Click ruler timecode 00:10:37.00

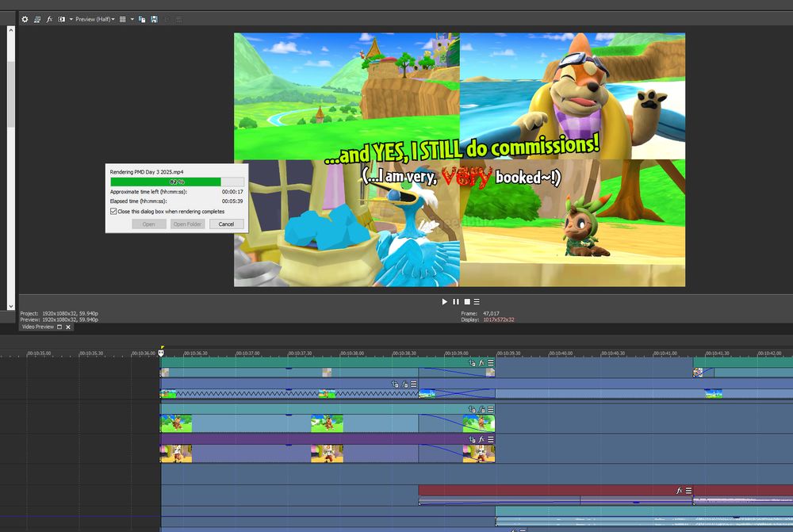(x=247, y=354)
